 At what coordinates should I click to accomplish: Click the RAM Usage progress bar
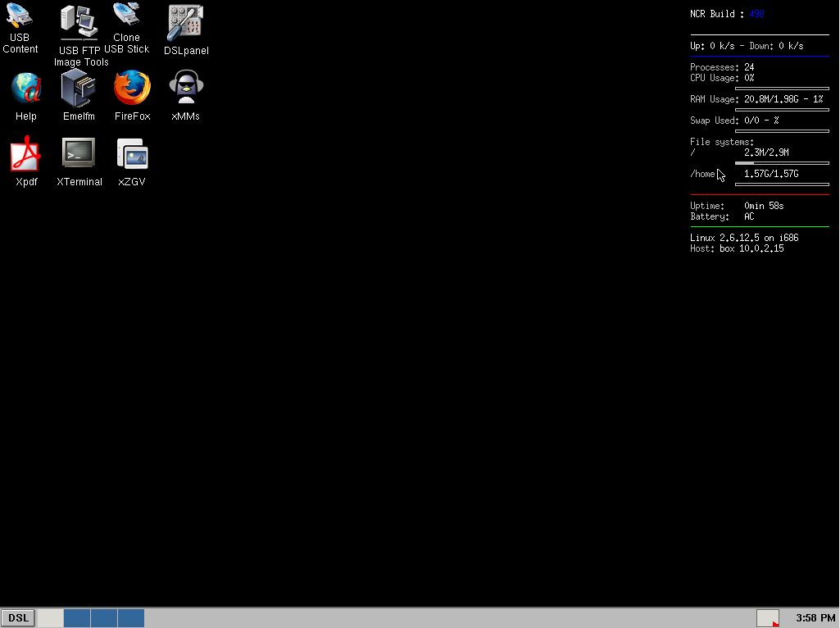(782, 107)
